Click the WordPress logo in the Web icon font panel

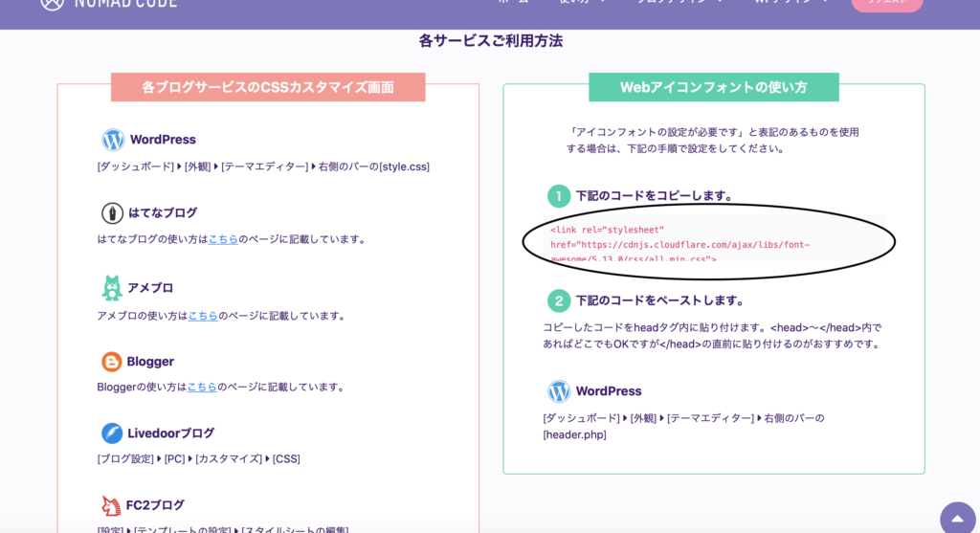tap(559, 391)
